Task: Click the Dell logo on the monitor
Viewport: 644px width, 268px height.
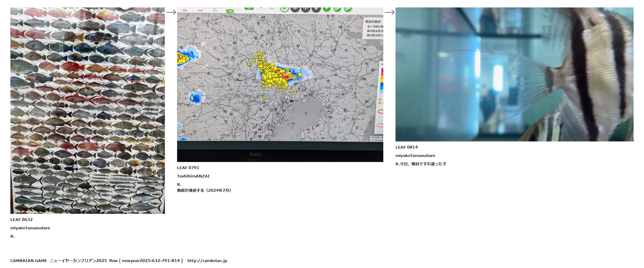Action: tap(256, 154)
